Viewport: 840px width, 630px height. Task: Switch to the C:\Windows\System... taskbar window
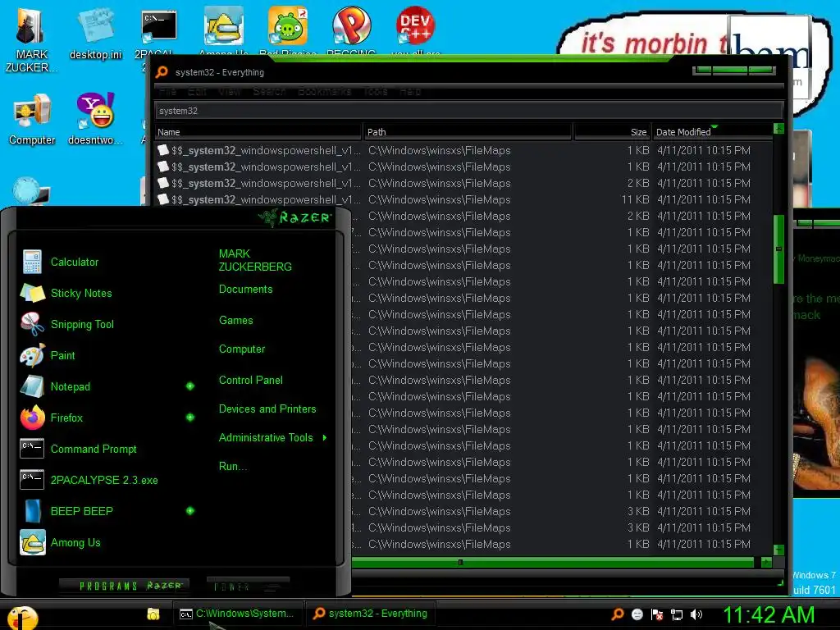[x=237, y=614]
